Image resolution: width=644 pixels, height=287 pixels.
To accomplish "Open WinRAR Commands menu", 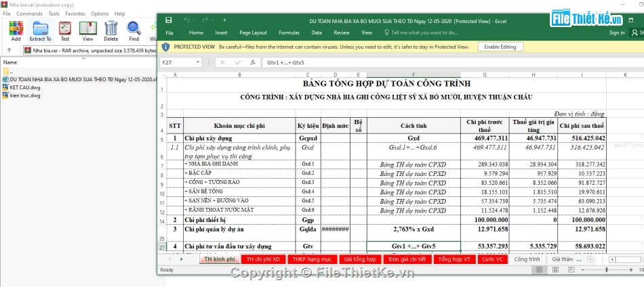I will point(29,14).
